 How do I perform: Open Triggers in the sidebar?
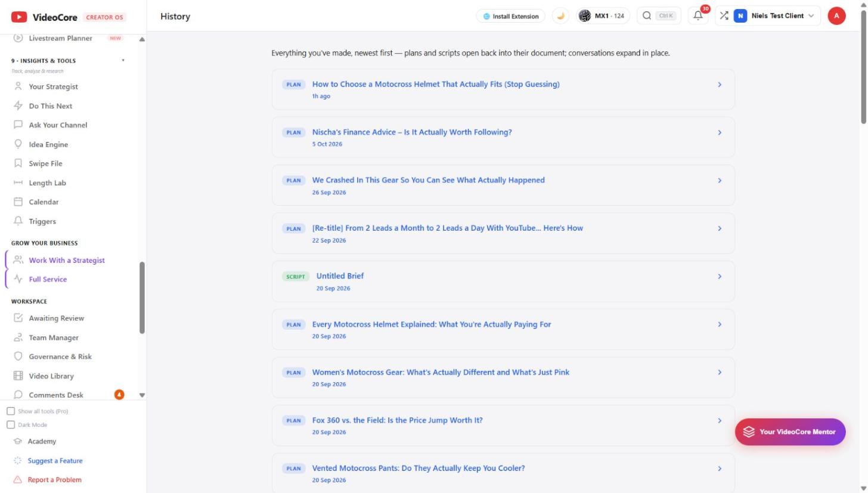[x=42, y=221]
